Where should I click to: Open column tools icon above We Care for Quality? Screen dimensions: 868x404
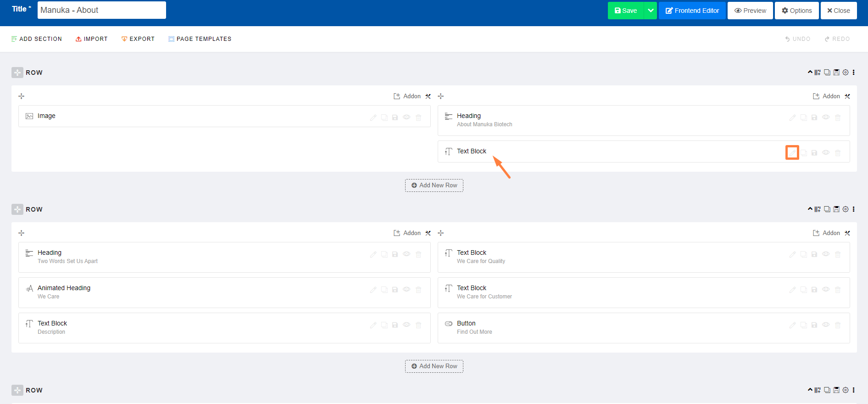[847, 233]
